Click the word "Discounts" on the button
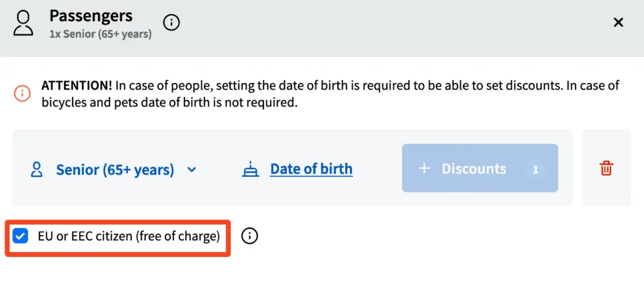Image resolution: width=644 pixels, height=282 pixels. click(x=474, y=169)
